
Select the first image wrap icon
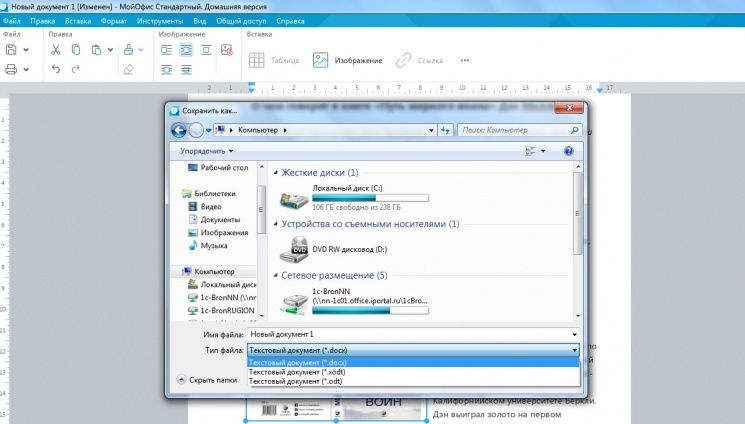pos(166,49)
